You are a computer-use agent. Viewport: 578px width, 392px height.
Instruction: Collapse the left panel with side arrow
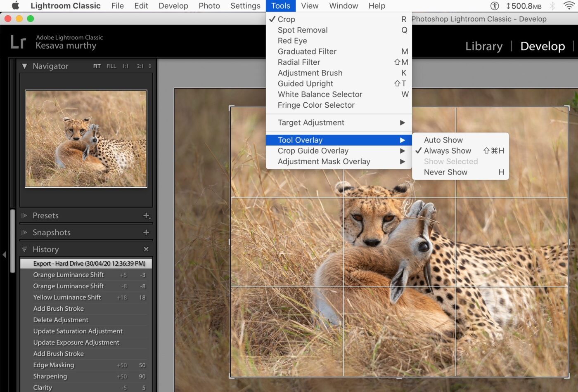click(x=5, y=255)
